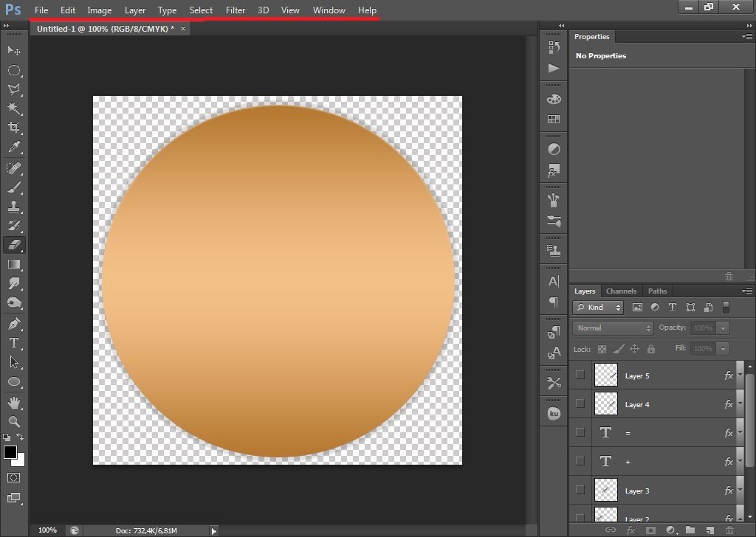The image size is (756, 537).
Task: Select the Zoom magnifier tool
Action: tap(14, 421)
